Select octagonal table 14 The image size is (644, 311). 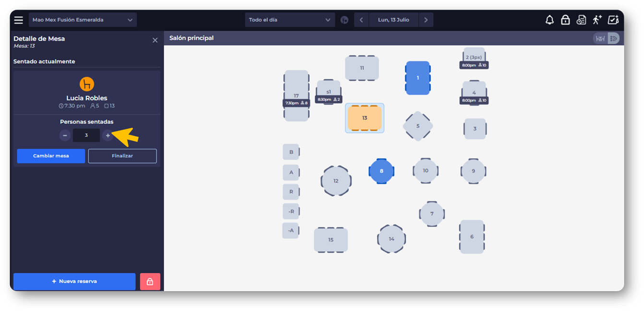tap(392, 239)
